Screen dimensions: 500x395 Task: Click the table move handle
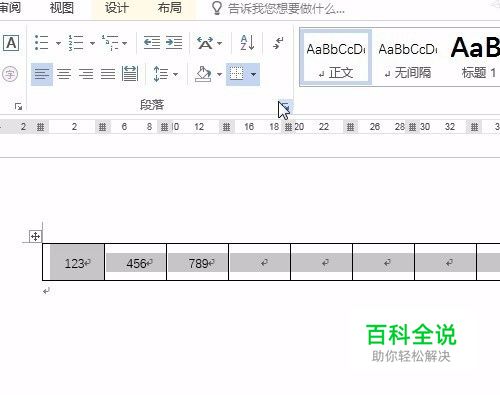35,236
